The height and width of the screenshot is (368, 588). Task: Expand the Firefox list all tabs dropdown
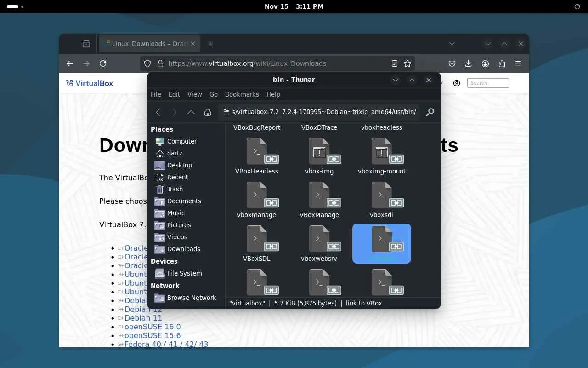tap(452, 44)
